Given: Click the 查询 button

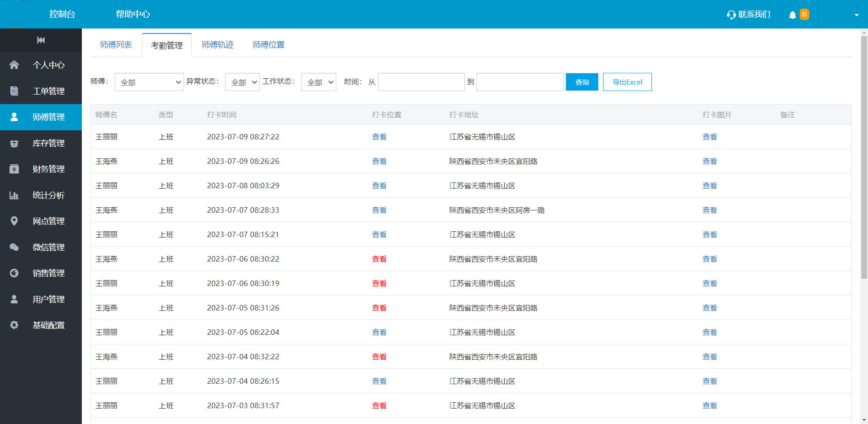Looking at the screenshot, I should click(x=582, y=82).
